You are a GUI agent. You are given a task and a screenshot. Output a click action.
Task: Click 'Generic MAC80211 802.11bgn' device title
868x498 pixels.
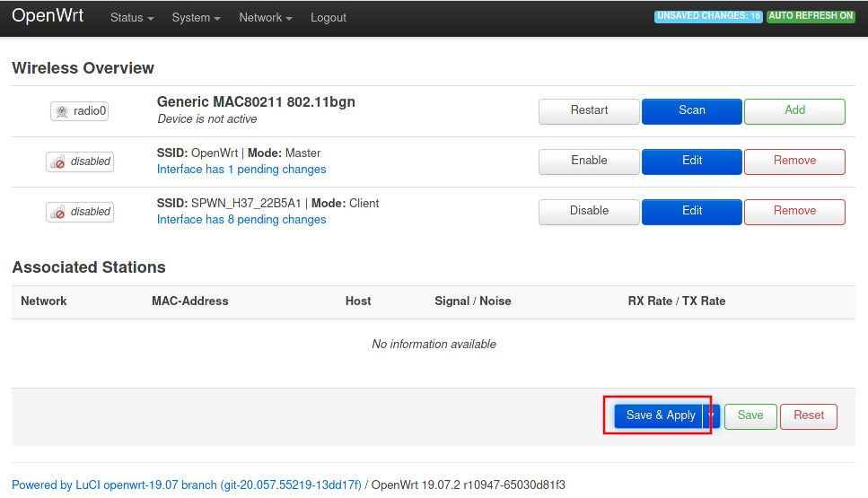click(256, 101)
